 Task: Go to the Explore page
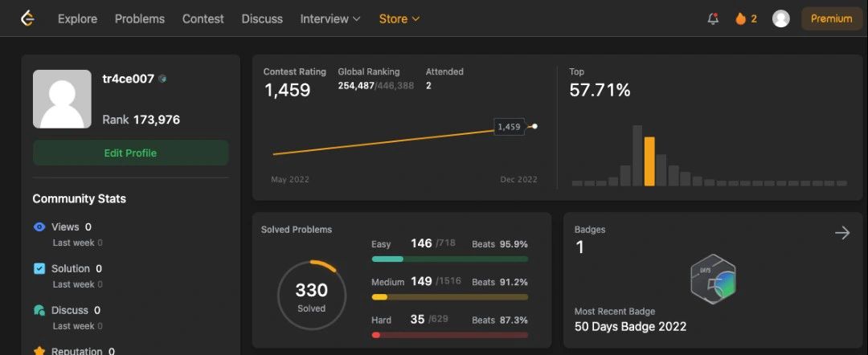pyautogui.click(x=77, y=18)
